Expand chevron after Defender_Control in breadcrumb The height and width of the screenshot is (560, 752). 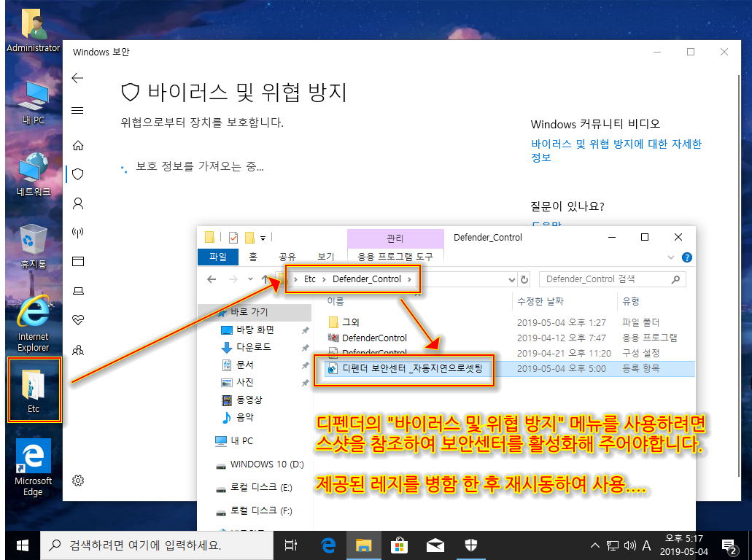coord(409,279)
